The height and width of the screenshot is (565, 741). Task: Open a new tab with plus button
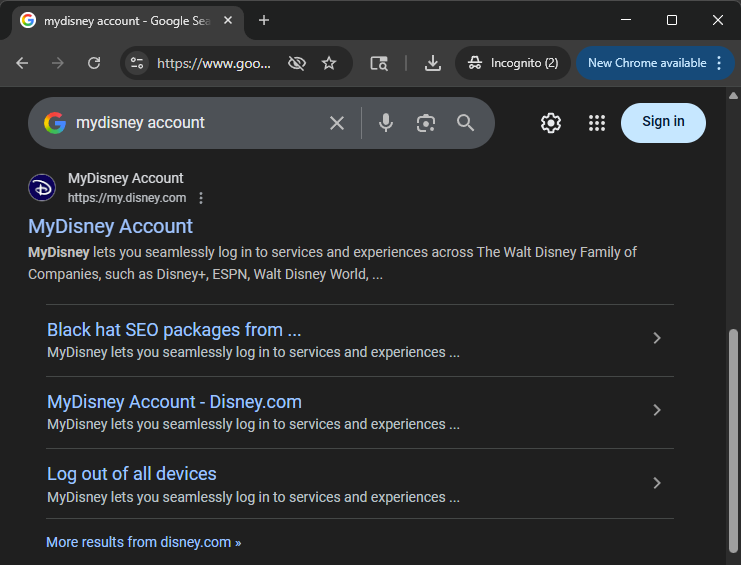pos(264,20)
